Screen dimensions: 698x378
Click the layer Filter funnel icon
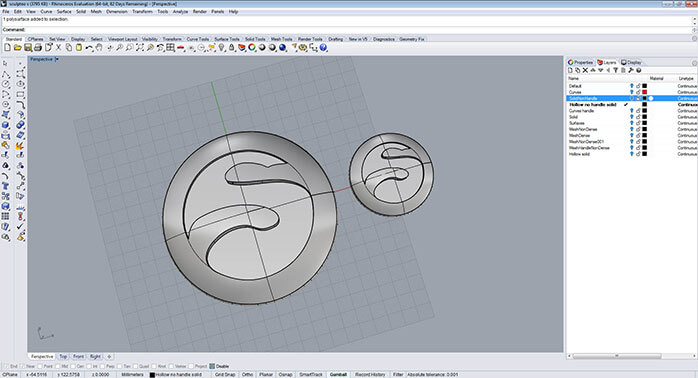616,70
